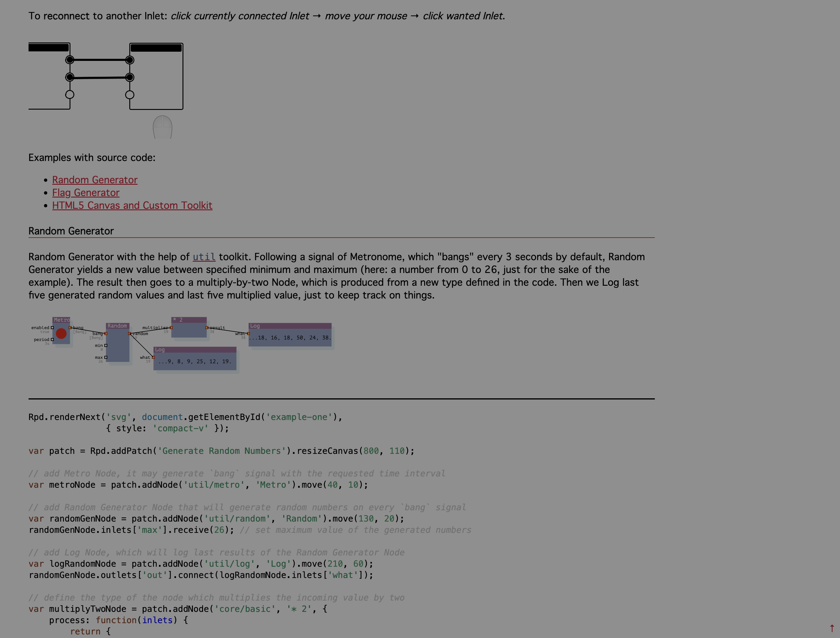Click the Random node's 'random' outlet connector

coord(130,334)
